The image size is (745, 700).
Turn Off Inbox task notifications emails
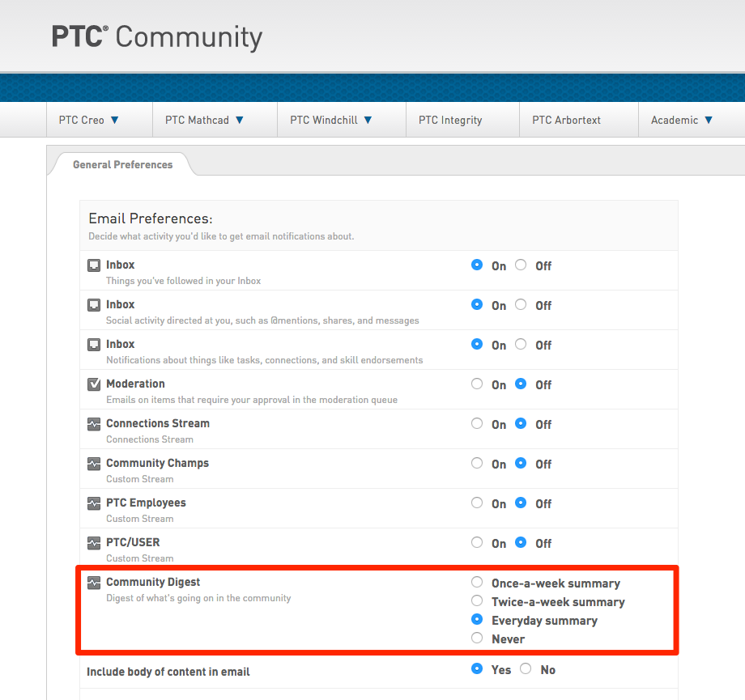(521, 344)
